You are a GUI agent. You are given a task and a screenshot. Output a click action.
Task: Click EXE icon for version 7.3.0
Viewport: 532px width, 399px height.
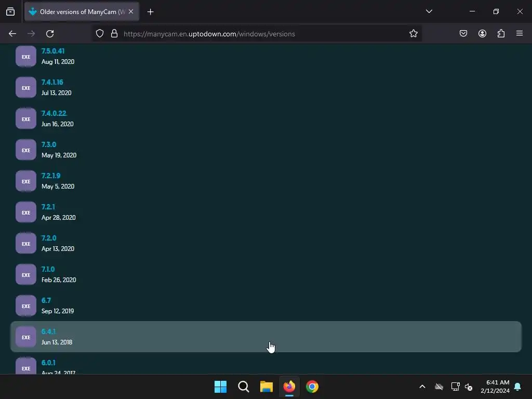[x=26, y=150]
